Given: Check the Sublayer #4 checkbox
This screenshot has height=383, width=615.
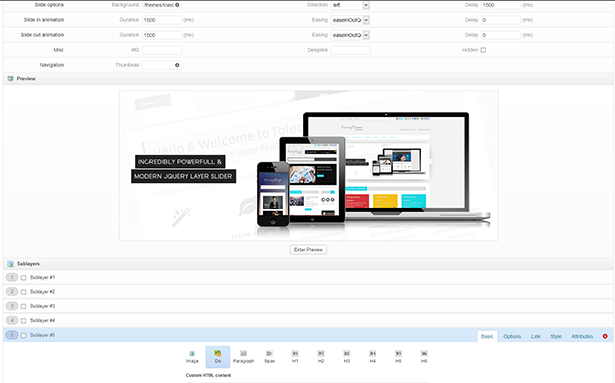Looking at the screenshot, I should 24,321.
